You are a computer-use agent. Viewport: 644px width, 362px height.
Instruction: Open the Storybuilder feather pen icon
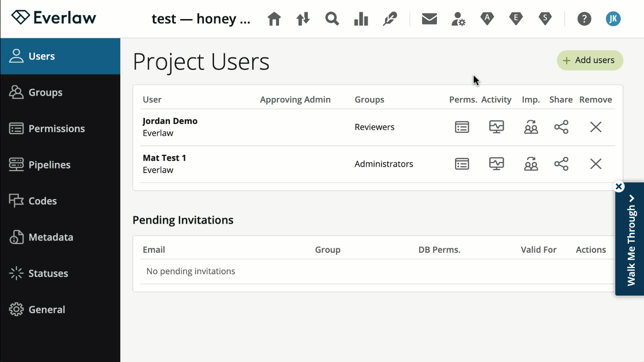[390, 19]
